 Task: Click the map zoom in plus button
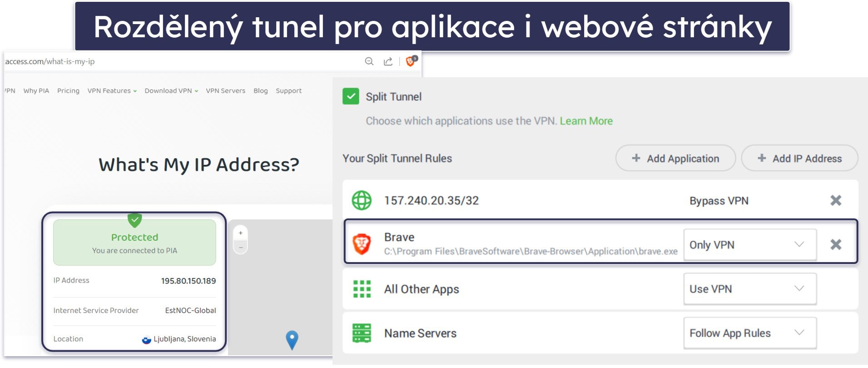241,233
